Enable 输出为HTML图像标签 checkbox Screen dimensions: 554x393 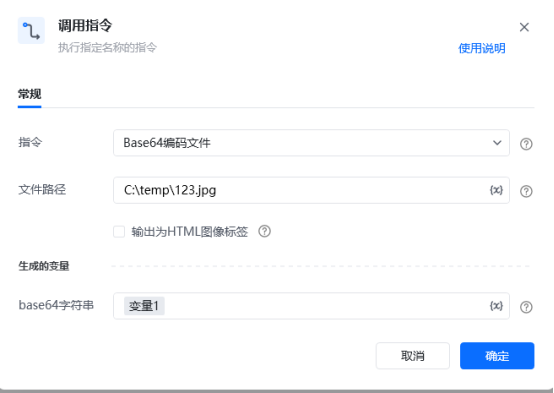click(119, 232)
